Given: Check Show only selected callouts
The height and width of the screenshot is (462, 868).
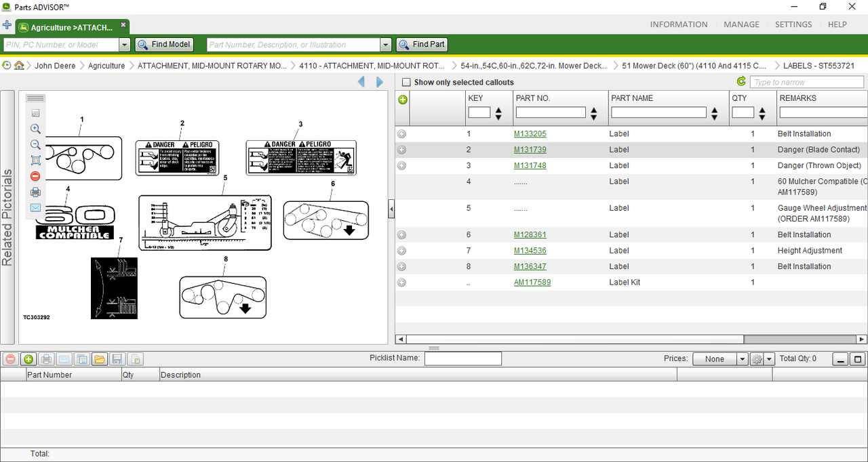Looking at the screenshot, I should coord(406,83).
